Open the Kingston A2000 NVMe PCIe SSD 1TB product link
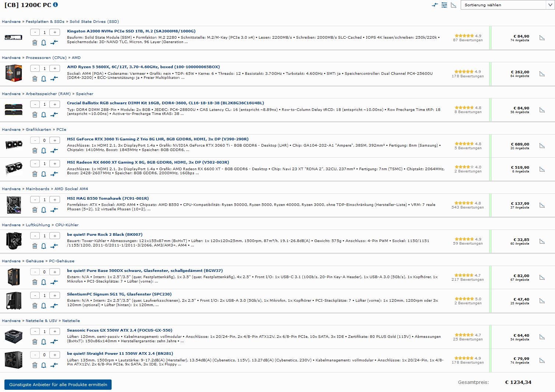Image resolution: width=555 pixels, height=392 pixels. pos(131,31)
